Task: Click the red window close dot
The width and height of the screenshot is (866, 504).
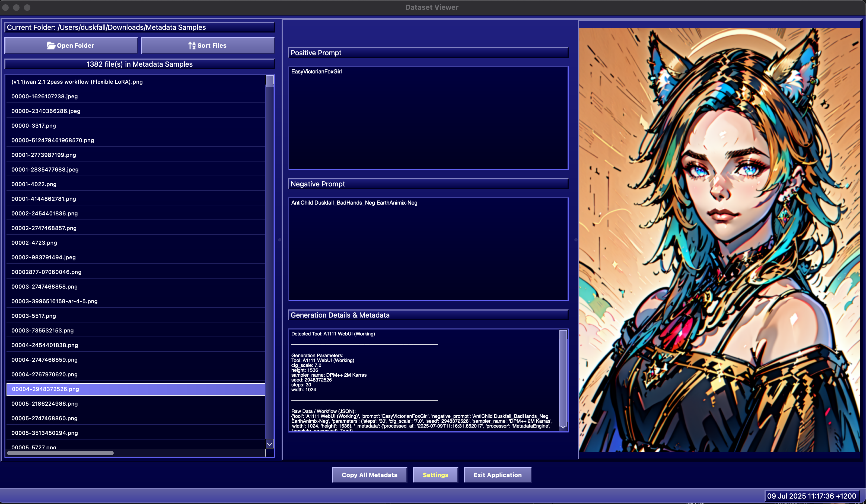Action: [5, 7]
